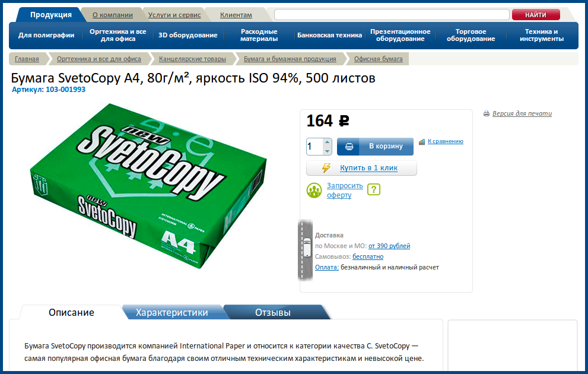The image size is (588, 374).
Task: Click the basket icon on the cart button
Action: pyautogui.click(x=349, y=147)
